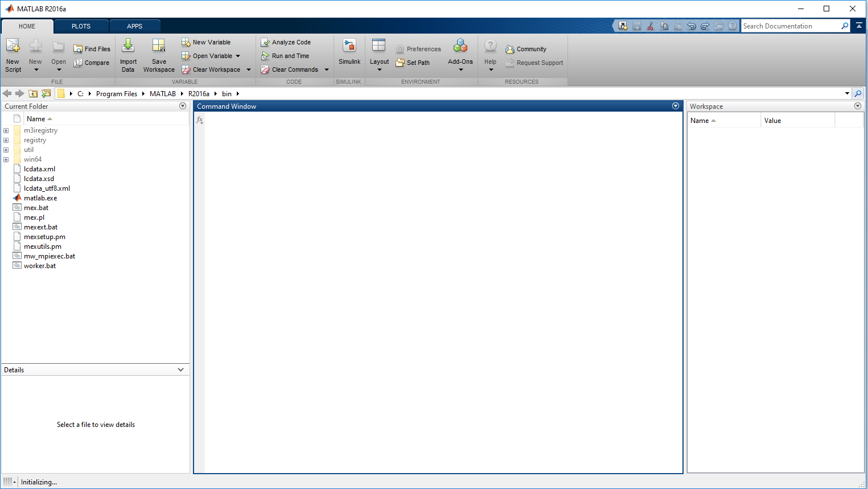This screenshot has width=868, height=489.
Task: Click the Cut scissors icon
Action: pyautogui.click(x=651, y=26)
